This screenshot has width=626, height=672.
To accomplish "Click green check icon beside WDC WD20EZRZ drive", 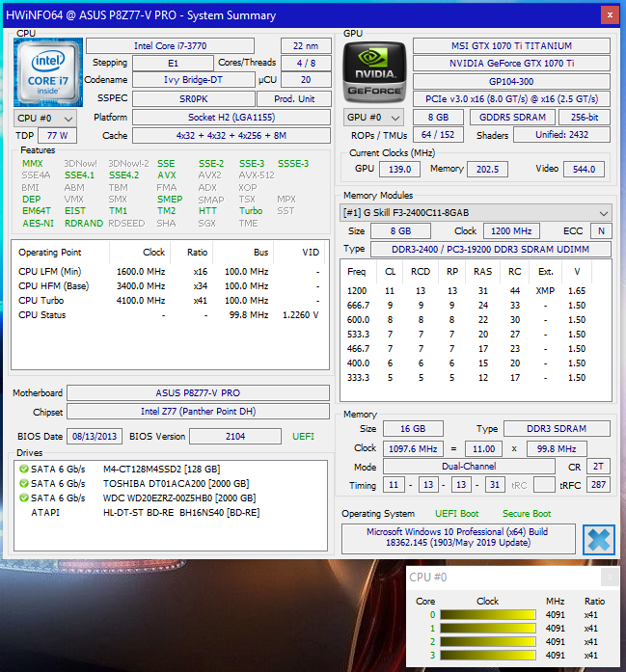I will click(24, 498).
